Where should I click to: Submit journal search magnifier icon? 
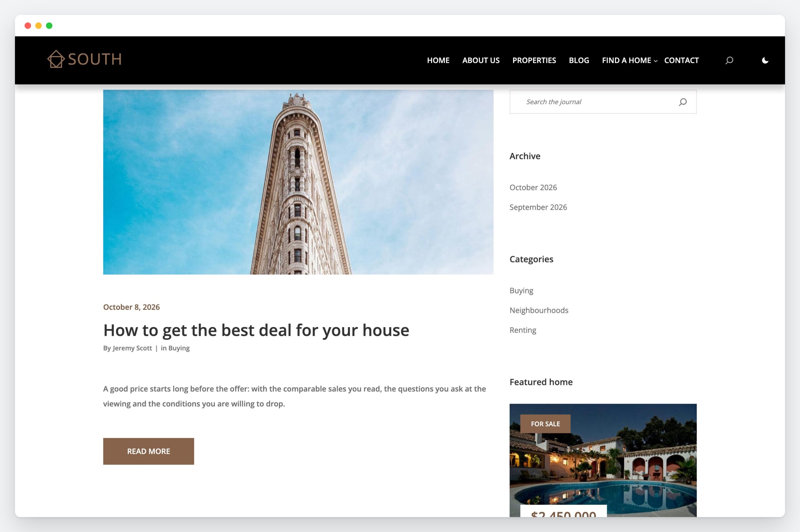(x=682, y=102)
